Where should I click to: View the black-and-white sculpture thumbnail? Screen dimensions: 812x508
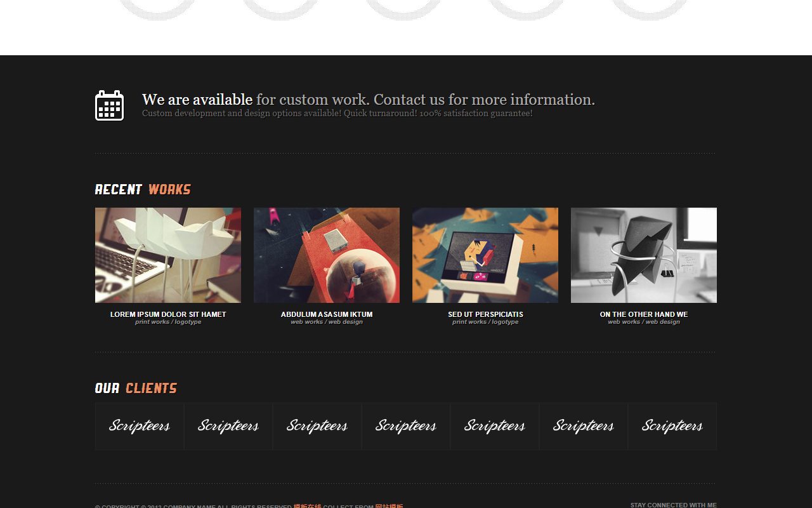[x=644, y=255]
